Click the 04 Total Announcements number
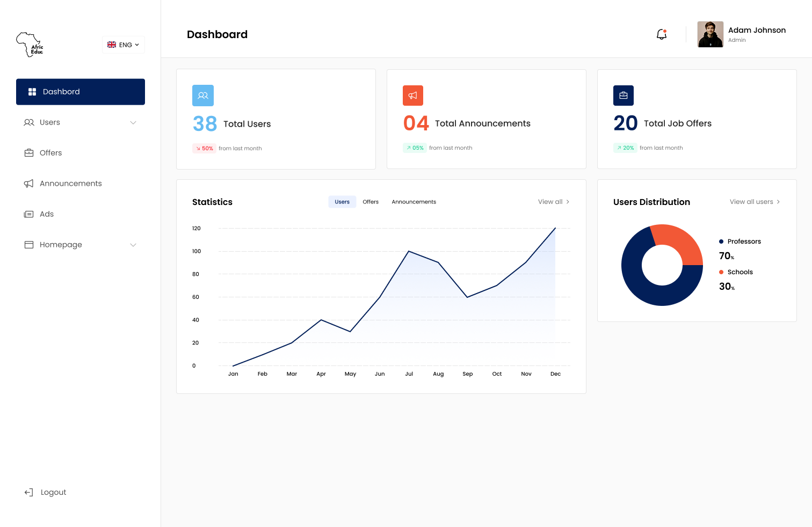 [416, 123]
